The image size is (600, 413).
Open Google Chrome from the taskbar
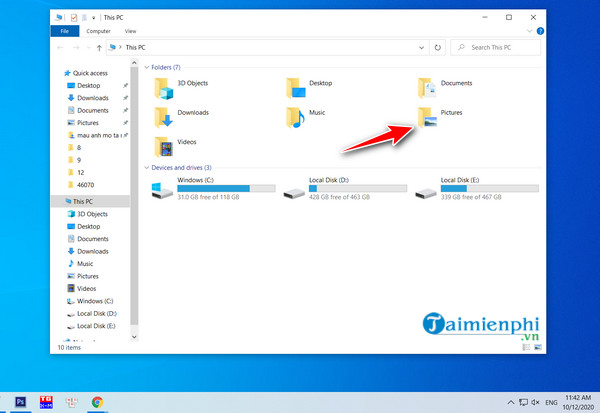97,402
